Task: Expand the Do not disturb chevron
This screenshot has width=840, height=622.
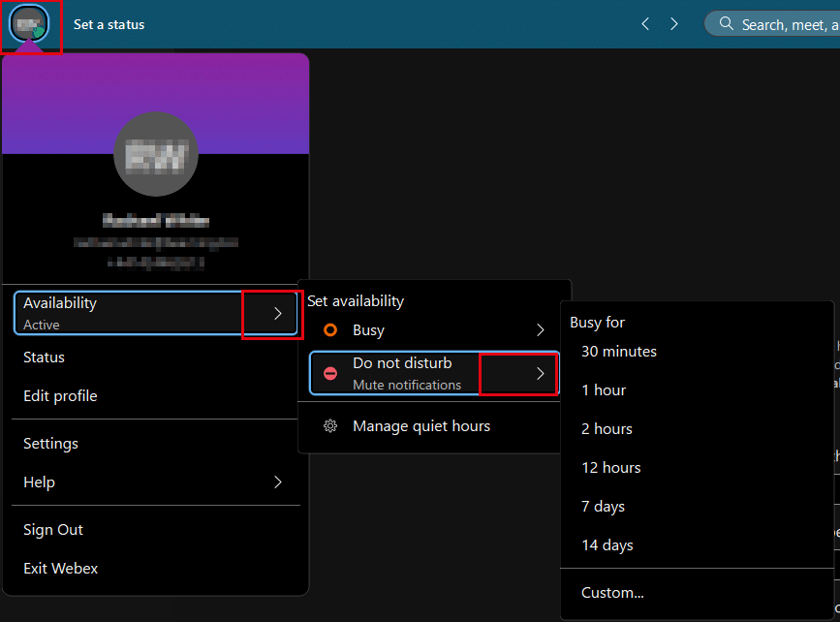Action: (x=540, y=373)
